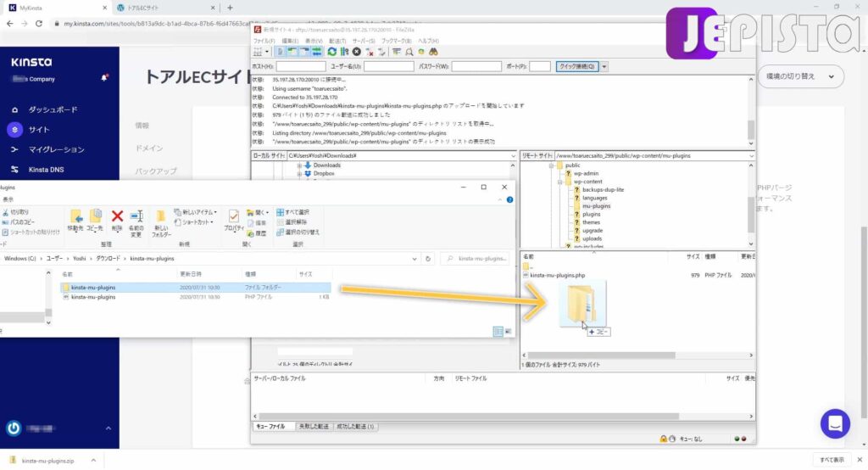The image size is (868, 470).
Task: Open local site path dropdown in FileZilla
Action: coord(513,156)
